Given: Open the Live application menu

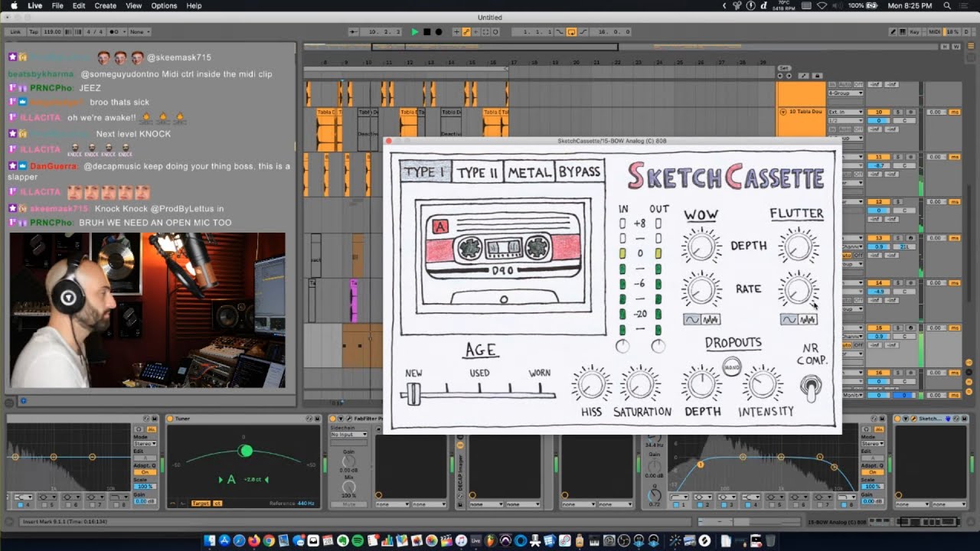Looking at the screenshot, I should click(x=35, y=5).
